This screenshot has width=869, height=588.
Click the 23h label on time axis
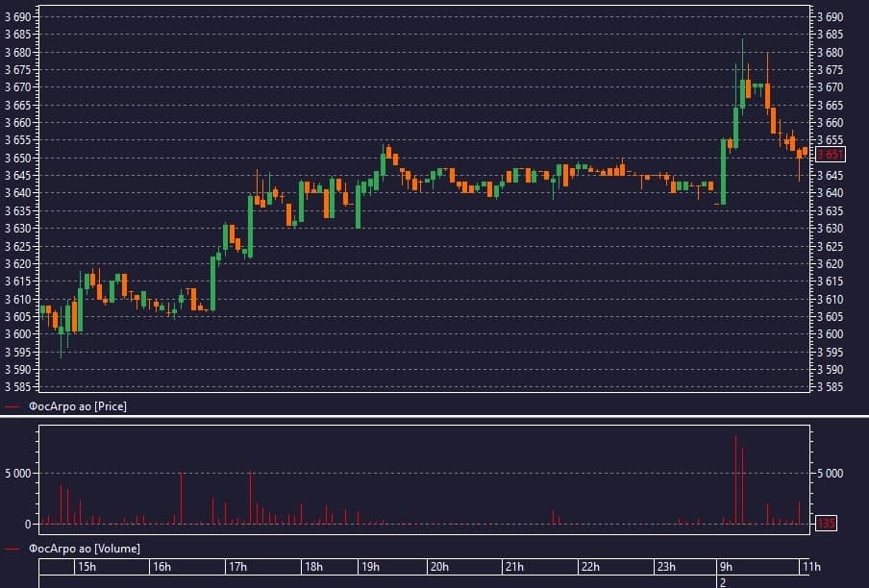point(666,567)
